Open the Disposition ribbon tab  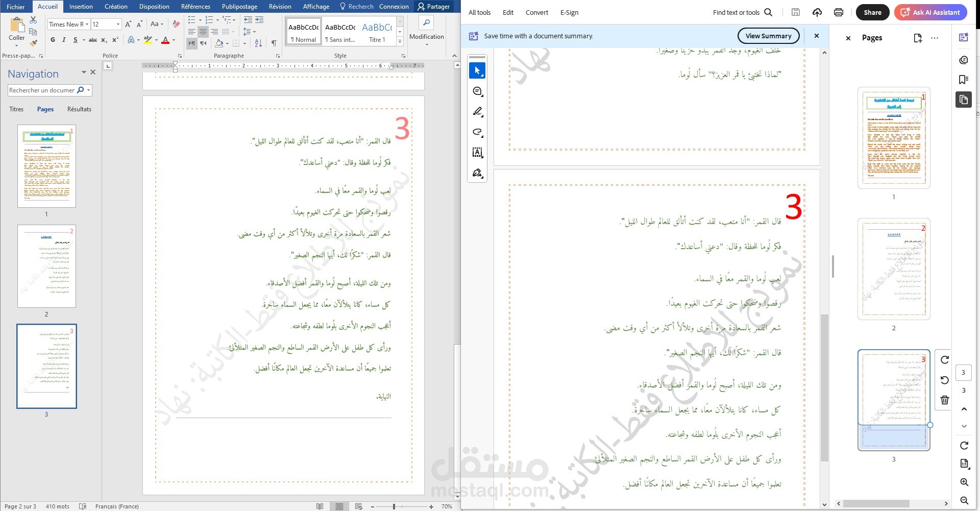click(x=154, y=7)
